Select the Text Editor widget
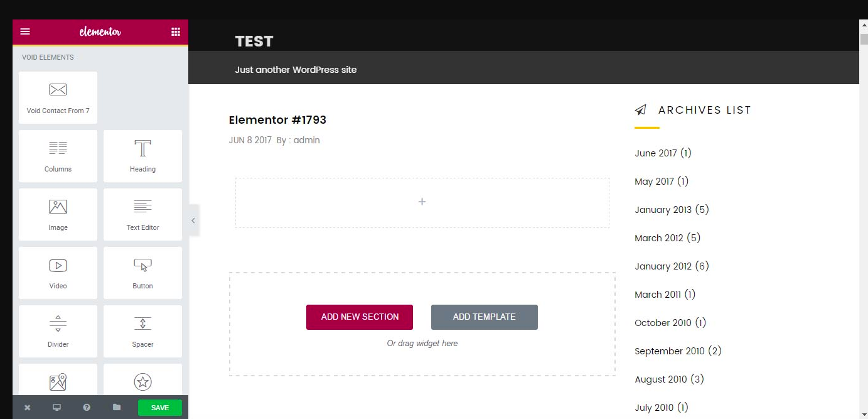 click(x=142, y=214)
